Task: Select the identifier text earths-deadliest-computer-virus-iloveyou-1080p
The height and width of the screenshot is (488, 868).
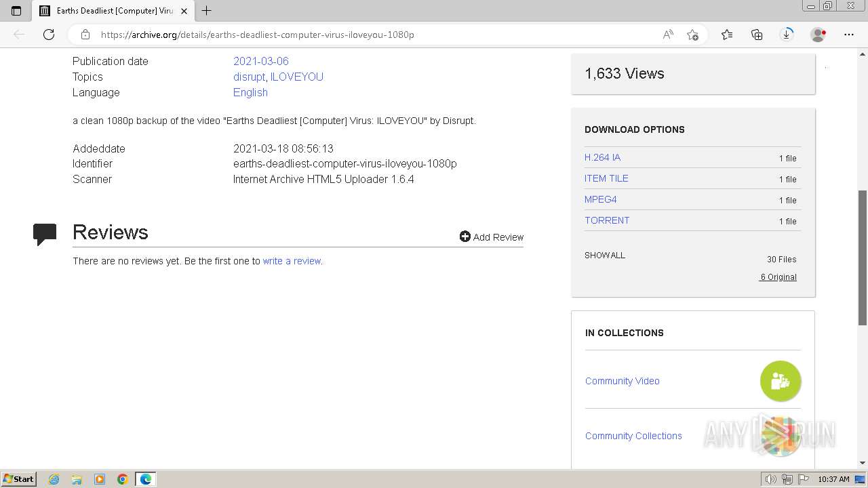Action: 345,163
